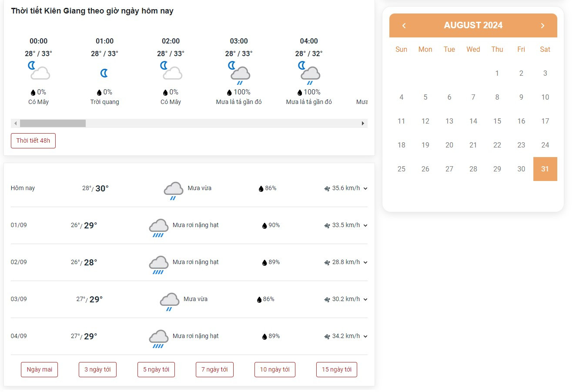The height and width of the screenshot is (392, 586).
Task: Open the 15 ngày tới forecast
Action: tap(336, 369)
